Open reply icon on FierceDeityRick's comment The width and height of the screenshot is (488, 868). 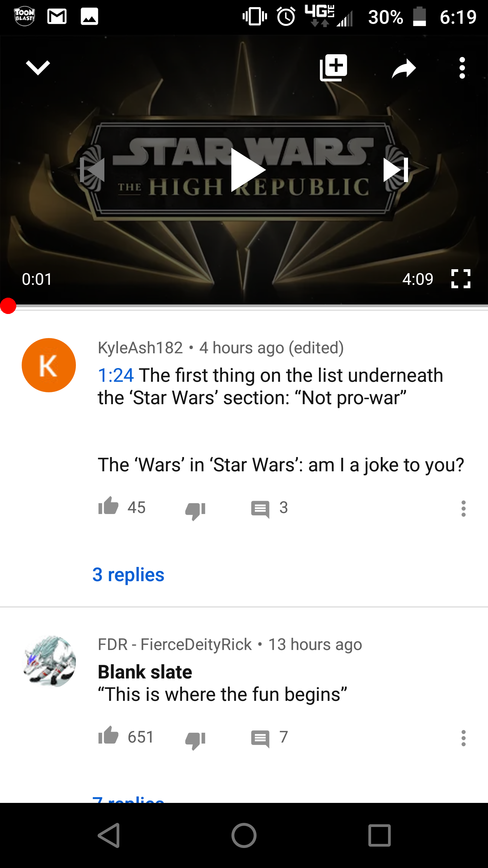pos(260,739)
